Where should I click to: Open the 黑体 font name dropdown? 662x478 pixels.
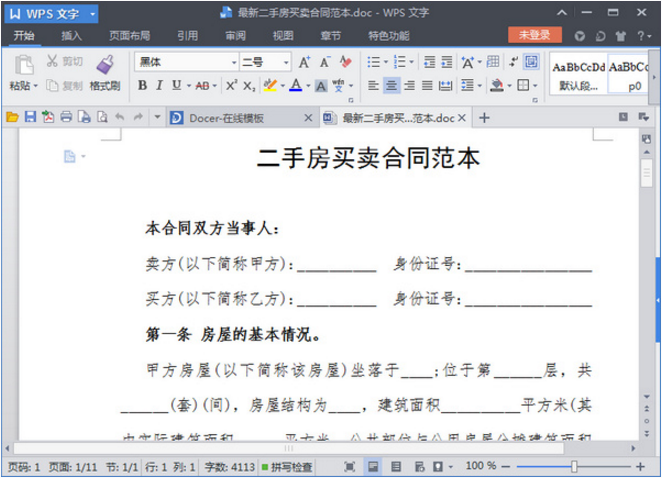coord(234,62)
